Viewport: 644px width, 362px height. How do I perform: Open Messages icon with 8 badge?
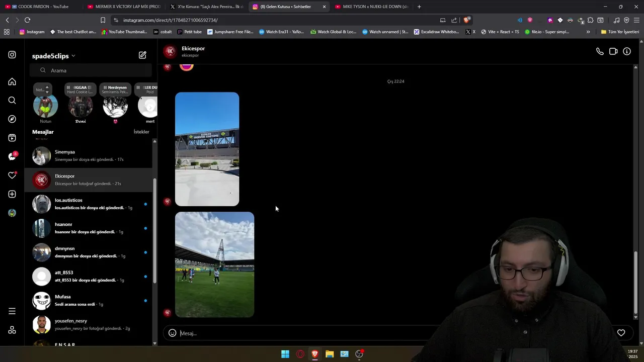13,156
